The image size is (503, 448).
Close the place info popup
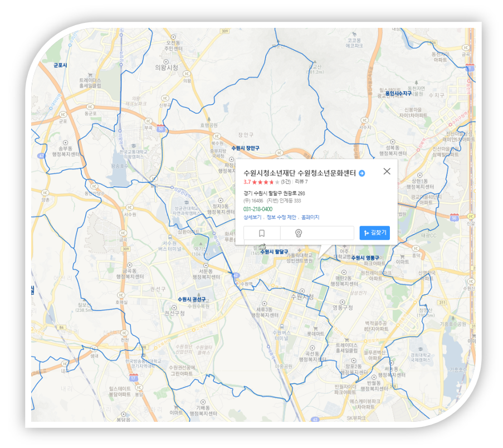coord(387,172)
